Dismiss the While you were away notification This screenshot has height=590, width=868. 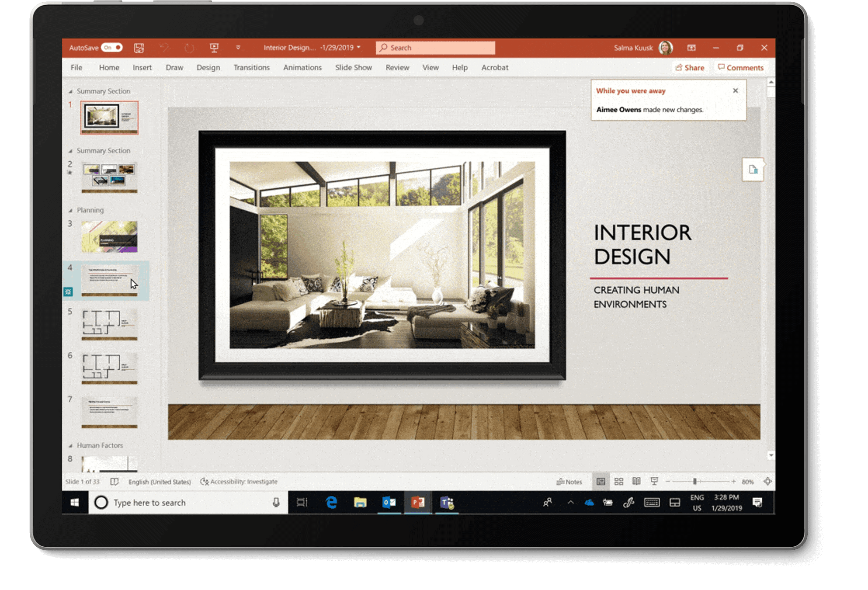(735, 91)
